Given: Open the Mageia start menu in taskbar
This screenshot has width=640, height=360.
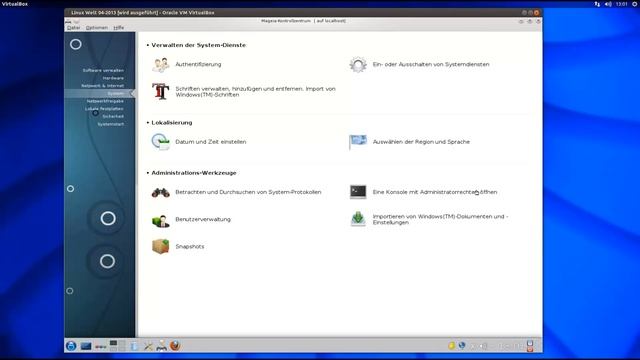Looking at the screenshot, I should pos(71,346).
